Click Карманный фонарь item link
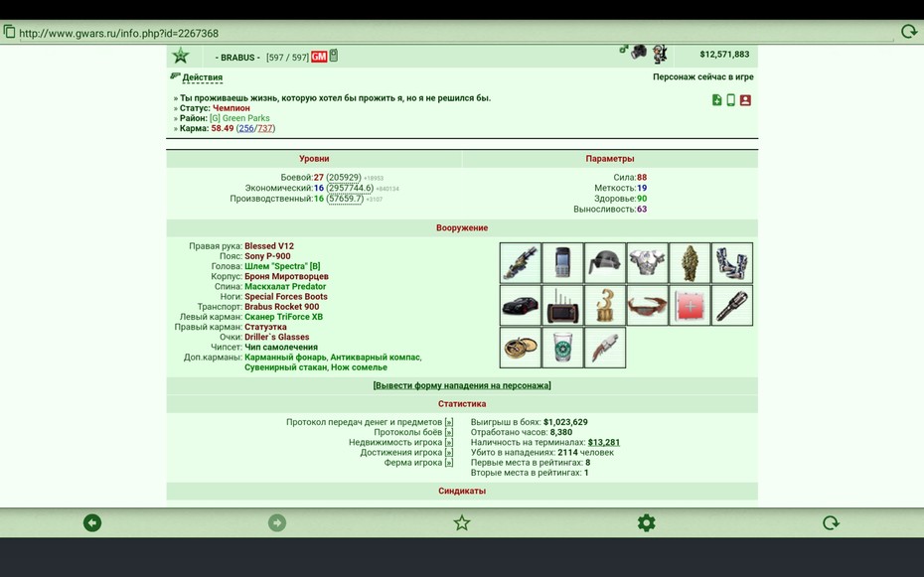The image size is (924, 577). 285,357
